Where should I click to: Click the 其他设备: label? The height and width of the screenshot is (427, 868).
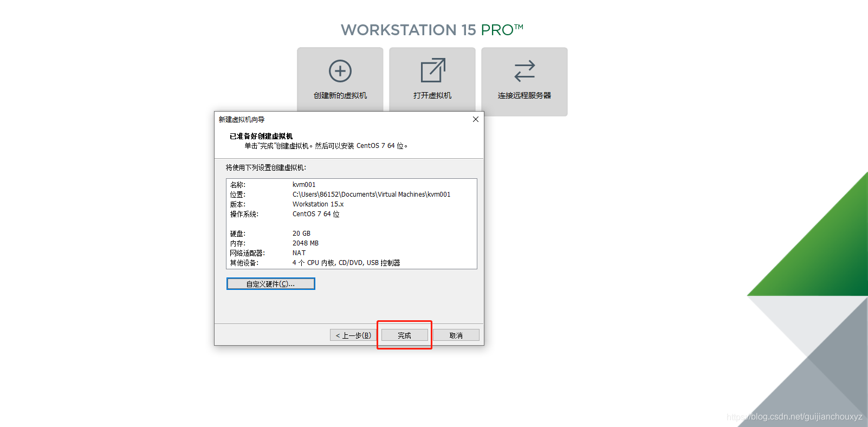click(244, 263)
